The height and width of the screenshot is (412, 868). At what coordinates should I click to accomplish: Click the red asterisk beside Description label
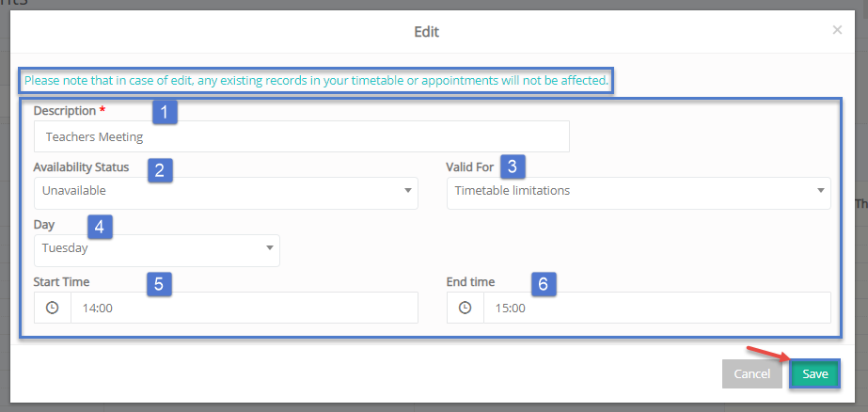[102, 111]
